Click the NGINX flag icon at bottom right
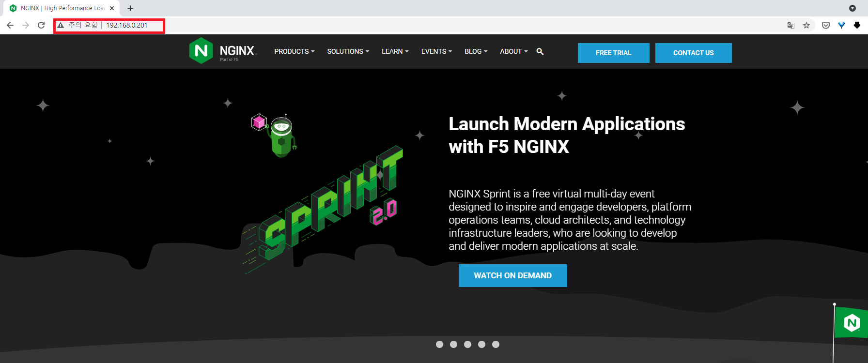Image resolution: width=868 pixels, height=363 pixels. [x=851, y=322]
